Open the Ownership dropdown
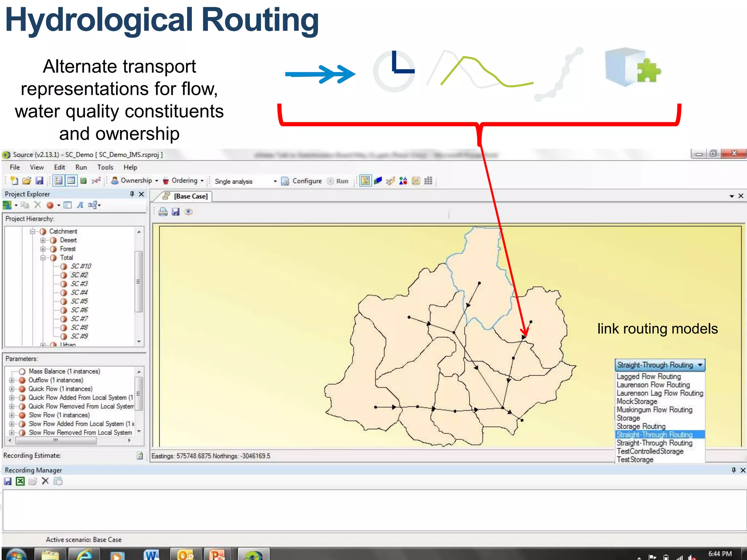The width and height of the screenshot is (747, 560). 135,180
